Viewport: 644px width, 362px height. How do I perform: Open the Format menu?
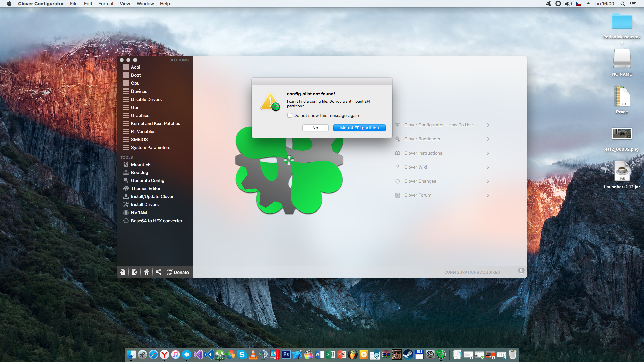click(x=106, y=4)
